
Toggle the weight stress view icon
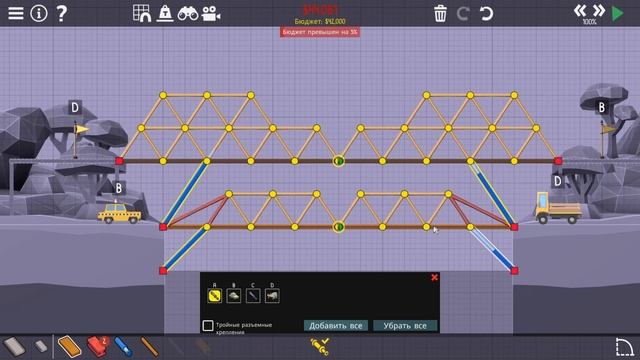(165, 13)
